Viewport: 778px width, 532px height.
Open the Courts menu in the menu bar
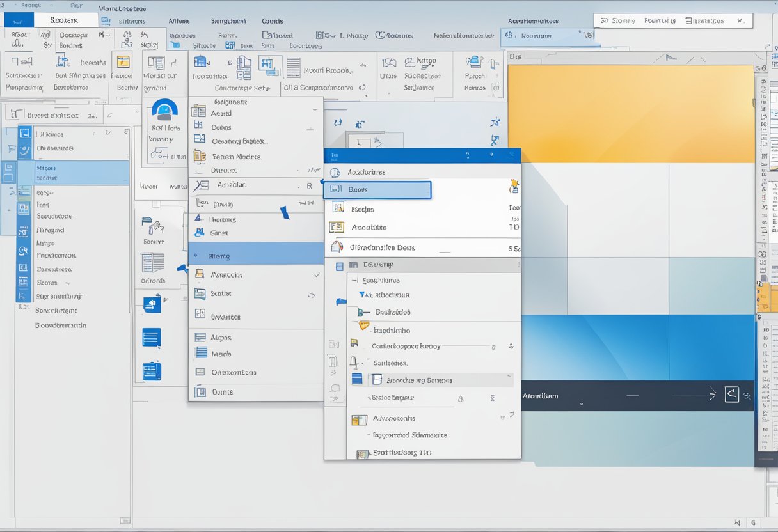pyautogui.click(x=272, y=20)
